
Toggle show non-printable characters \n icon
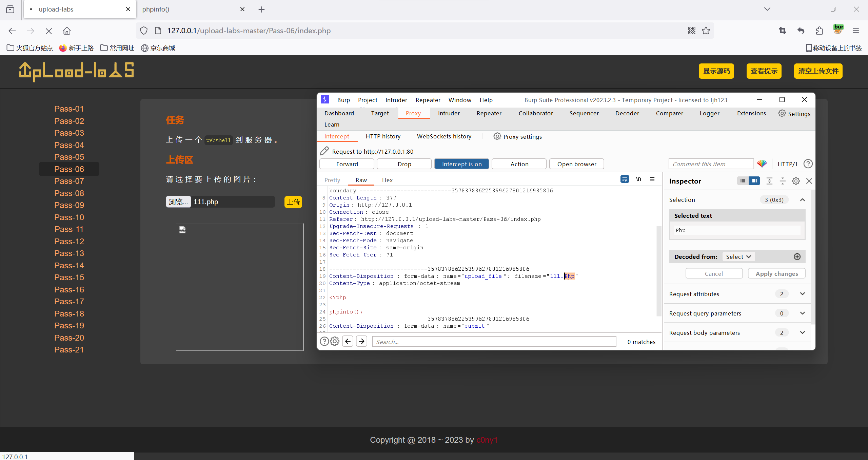[638, 179]
